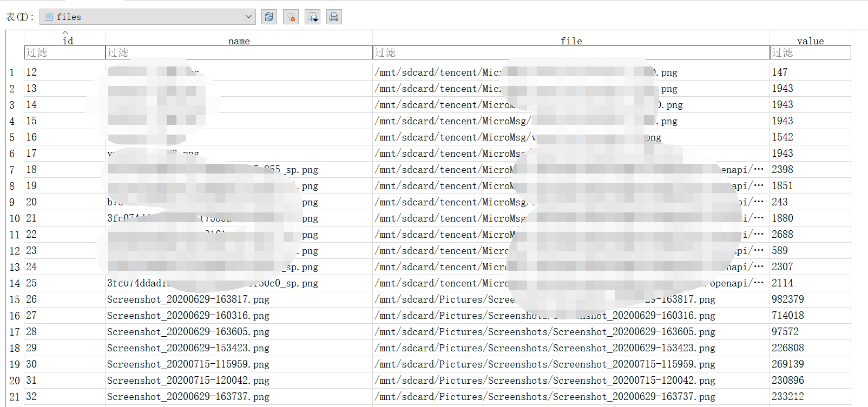Sort by the id column header
Screen dimensions: 868x407
(x=65, y=40)
